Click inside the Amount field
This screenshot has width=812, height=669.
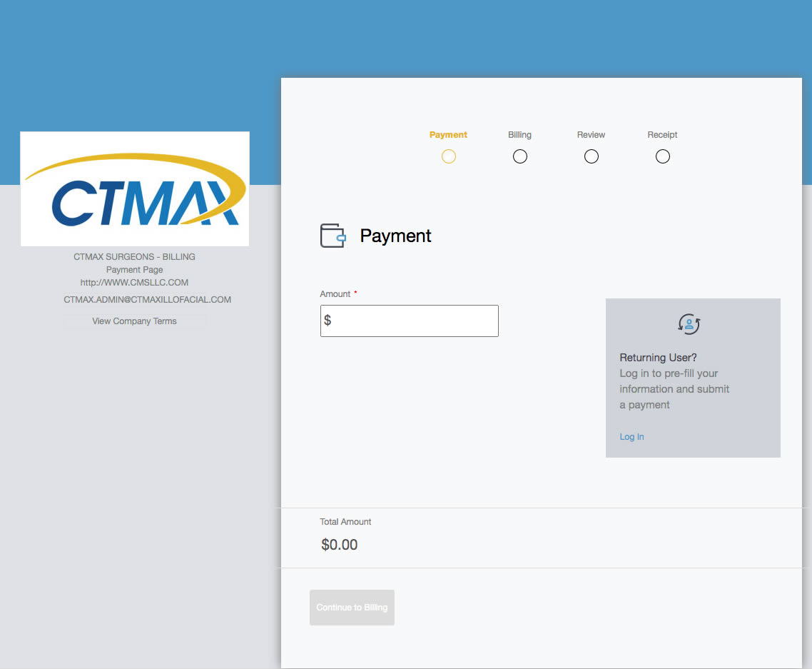pyautogui.click(x=409, y=321)
